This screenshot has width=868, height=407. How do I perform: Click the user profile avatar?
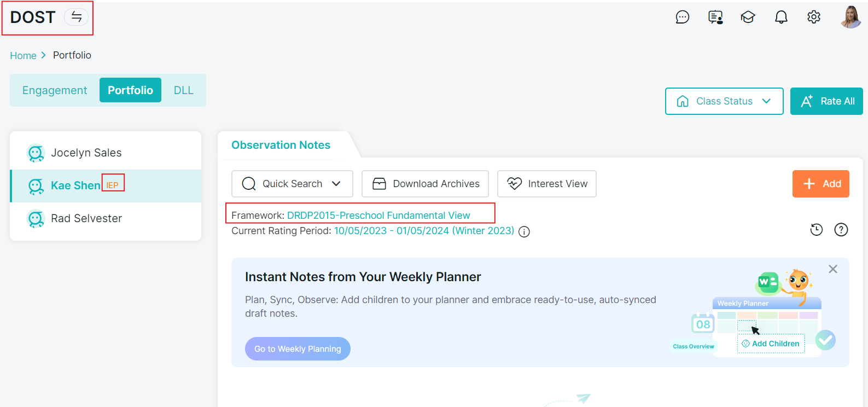pyautogui.click(x=850, y=18)
